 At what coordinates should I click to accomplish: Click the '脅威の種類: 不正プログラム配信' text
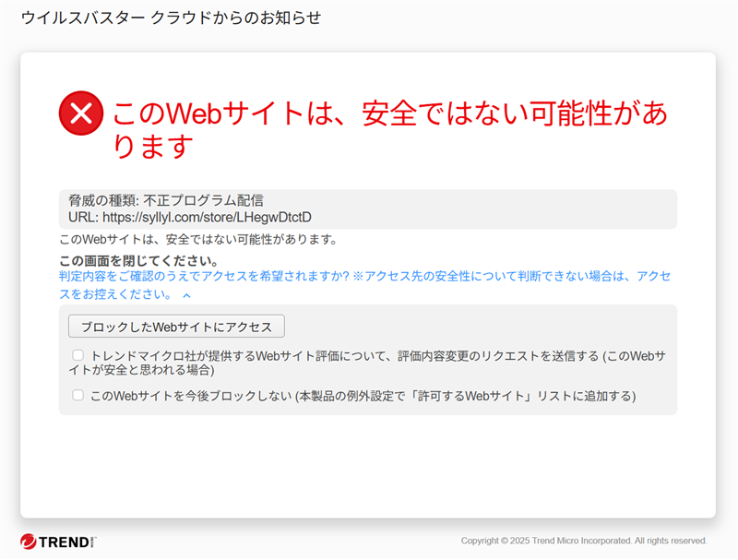point(166,200)
